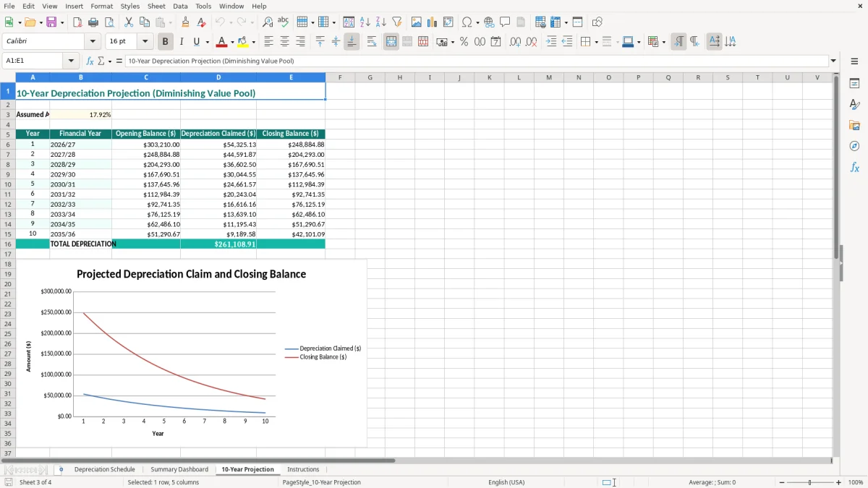Click in the formula input line

(x=476, y=61)
